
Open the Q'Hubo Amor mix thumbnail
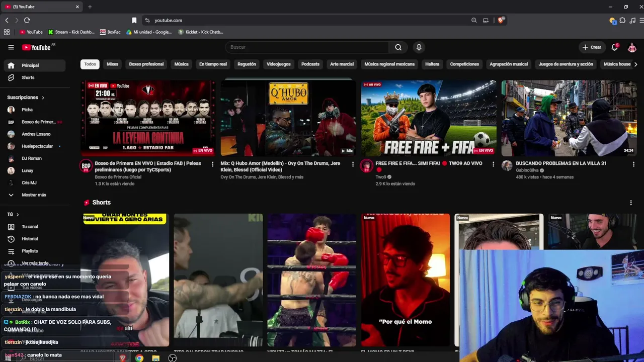point(288,118)
